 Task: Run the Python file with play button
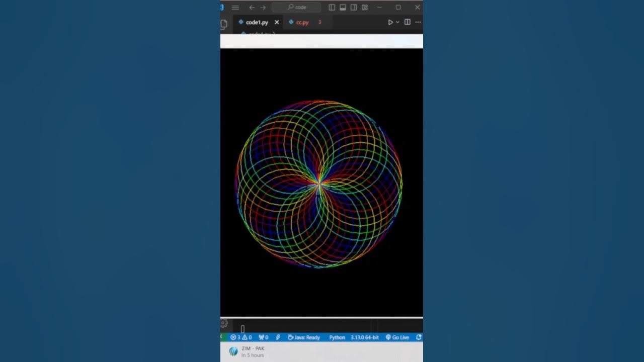click(390, 22)
